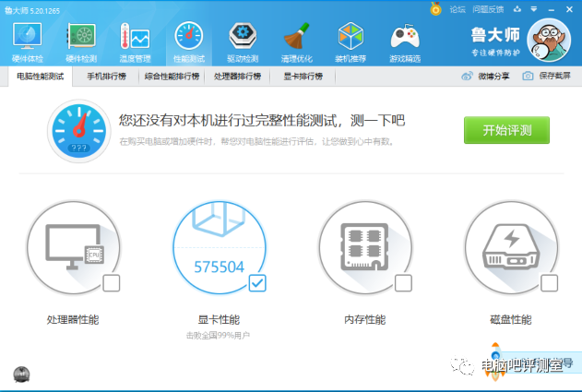This screenshot has height=392, width=582.
Task: Click the 磁盘性能 label
Action: coord(511,320)
